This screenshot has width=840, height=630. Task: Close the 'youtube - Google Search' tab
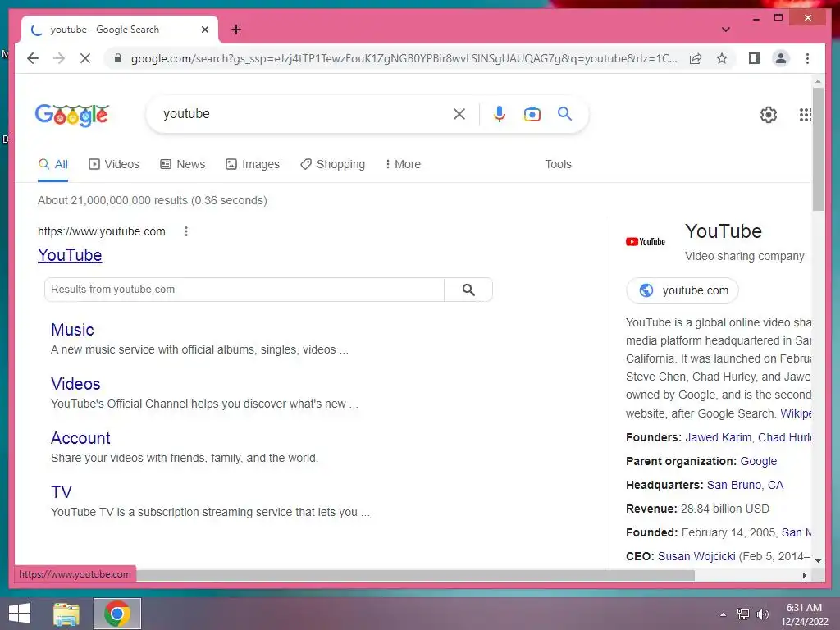click(x=204, y=30)
